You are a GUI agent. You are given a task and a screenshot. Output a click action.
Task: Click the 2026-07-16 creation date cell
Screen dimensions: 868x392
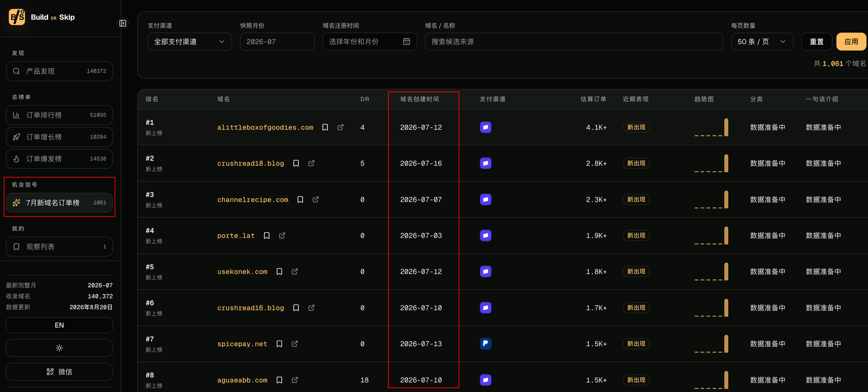[421, 163]
